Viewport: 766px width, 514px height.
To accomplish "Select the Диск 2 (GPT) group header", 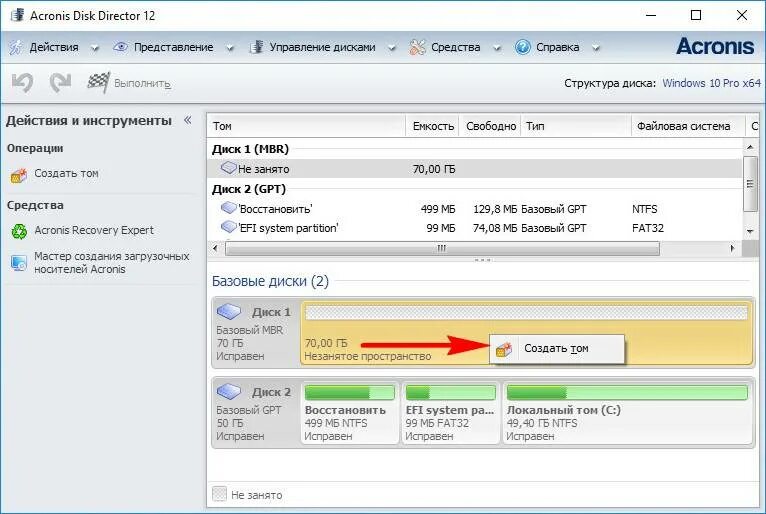I will pyautogui.click(x=249, y=189).
